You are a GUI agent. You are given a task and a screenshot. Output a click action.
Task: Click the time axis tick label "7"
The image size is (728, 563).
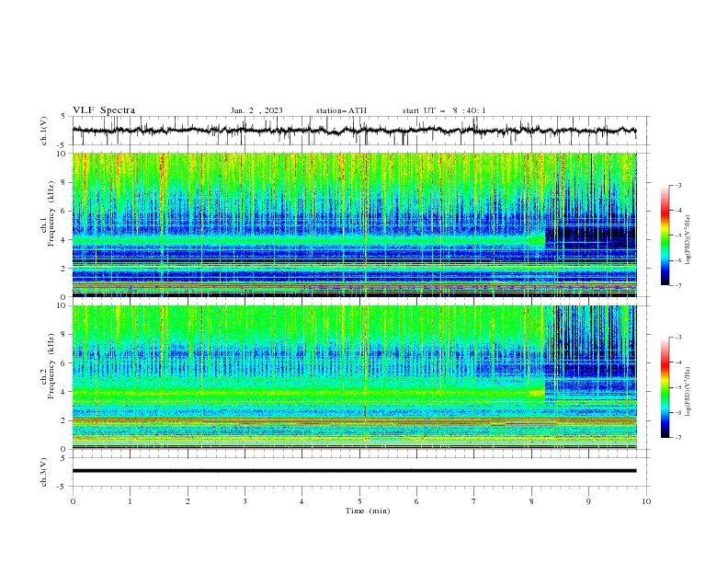coord(474,501)
